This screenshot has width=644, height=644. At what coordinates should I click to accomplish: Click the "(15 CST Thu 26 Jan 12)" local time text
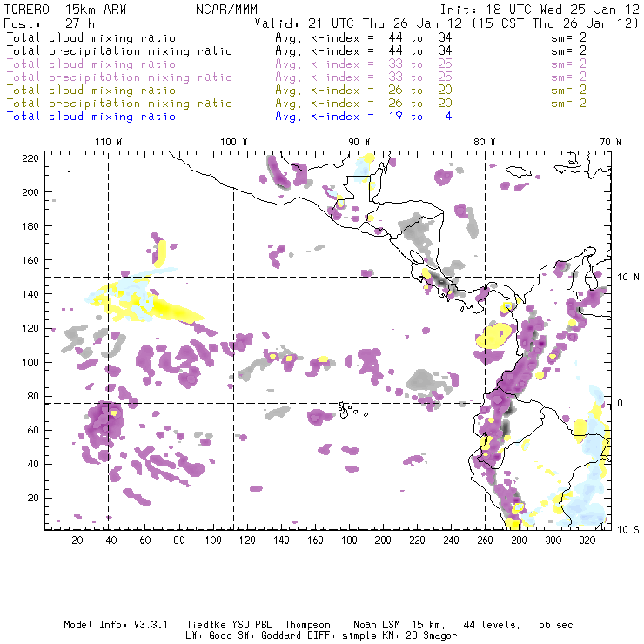(x=555, y=23)
